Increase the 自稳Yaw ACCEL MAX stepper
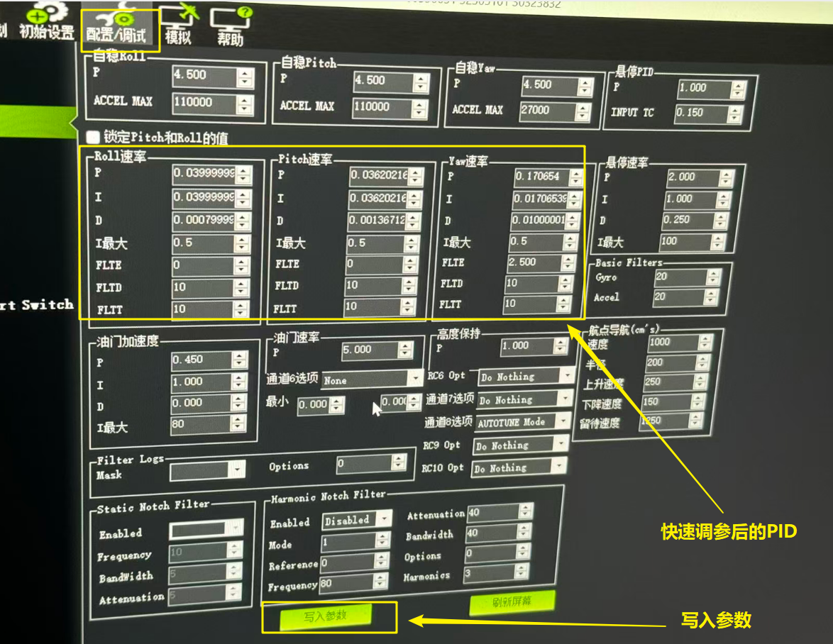This screenshot has width=833, height=644. click(x=585, y=106)
